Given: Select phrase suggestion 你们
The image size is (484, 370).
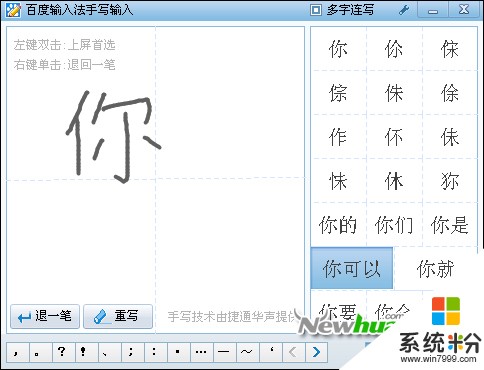Looking at the screenshot, I should click(x=394, y=225).
